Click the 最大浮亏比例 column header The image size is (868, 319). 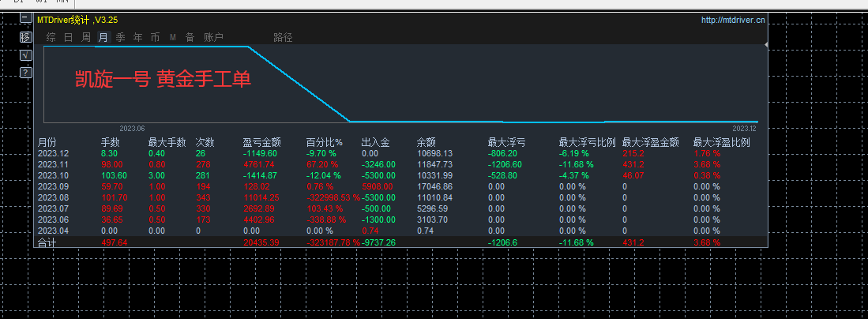coord(588,143)
